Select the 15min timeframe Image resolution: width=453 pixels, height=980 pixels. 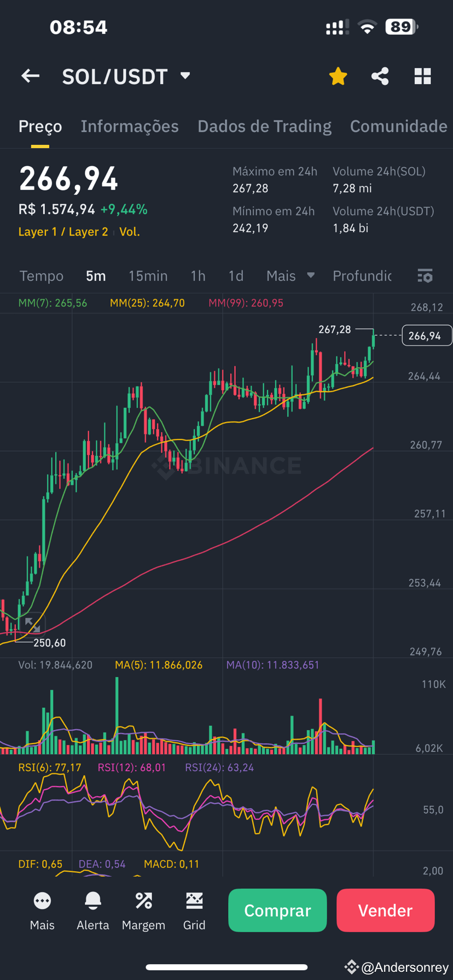tap(148, 276)
